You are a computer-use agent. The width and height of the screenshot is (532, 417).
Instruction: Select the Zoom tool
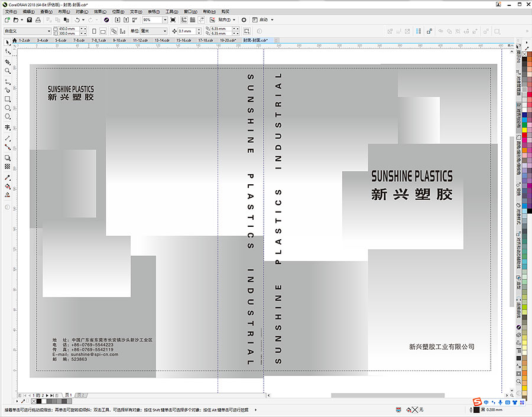(8, 70)
